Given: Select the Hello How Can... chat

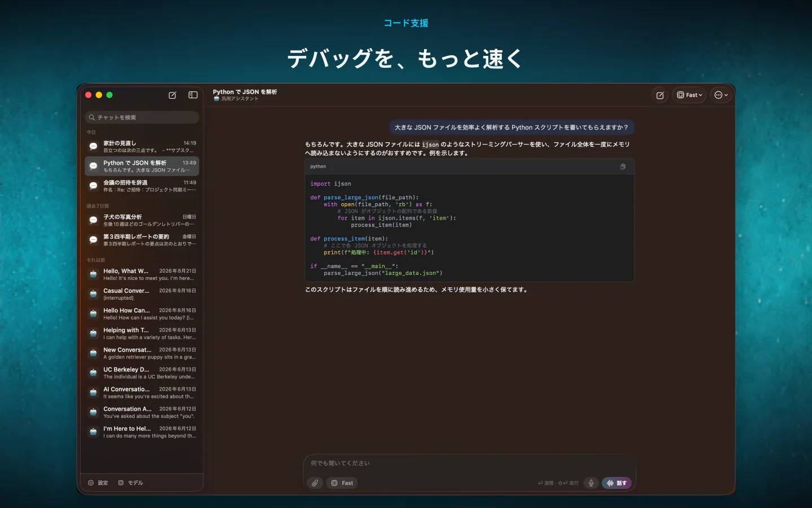Looking at the screenshot, I should tap(142, 314).
